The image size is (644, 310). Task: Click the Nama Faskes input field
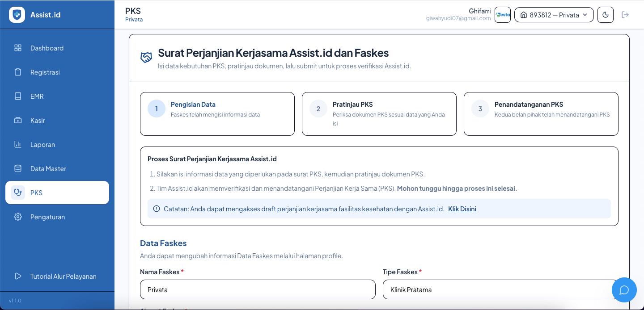pos(258,289)
